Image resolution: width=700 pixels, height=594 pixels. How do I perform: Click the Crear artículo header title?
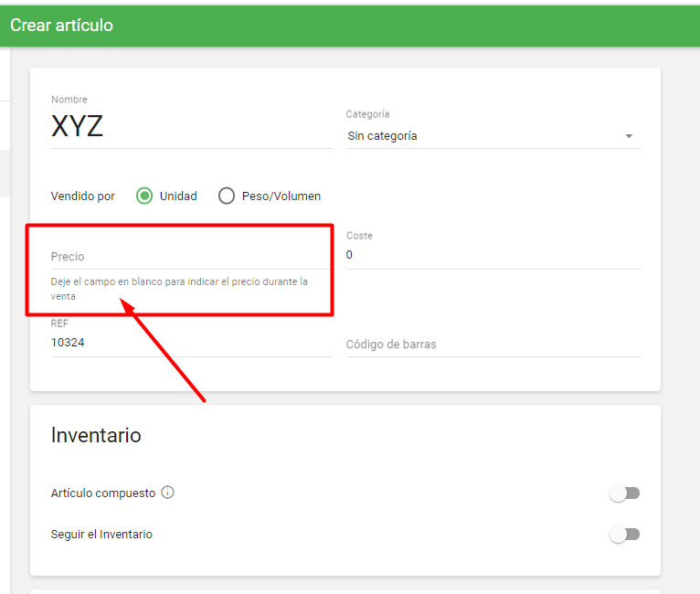[62, 26]
